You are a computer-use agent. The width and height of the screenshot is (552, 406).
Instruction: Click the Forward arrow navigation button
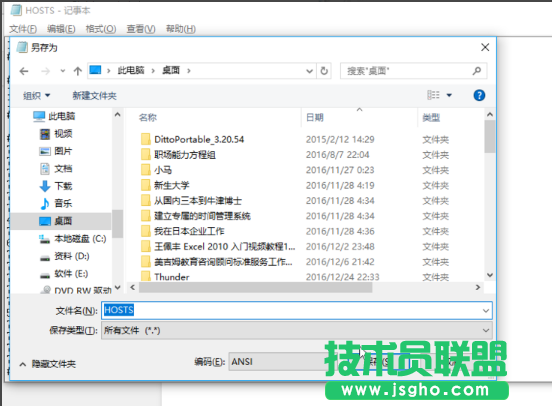tap(45, 71)
